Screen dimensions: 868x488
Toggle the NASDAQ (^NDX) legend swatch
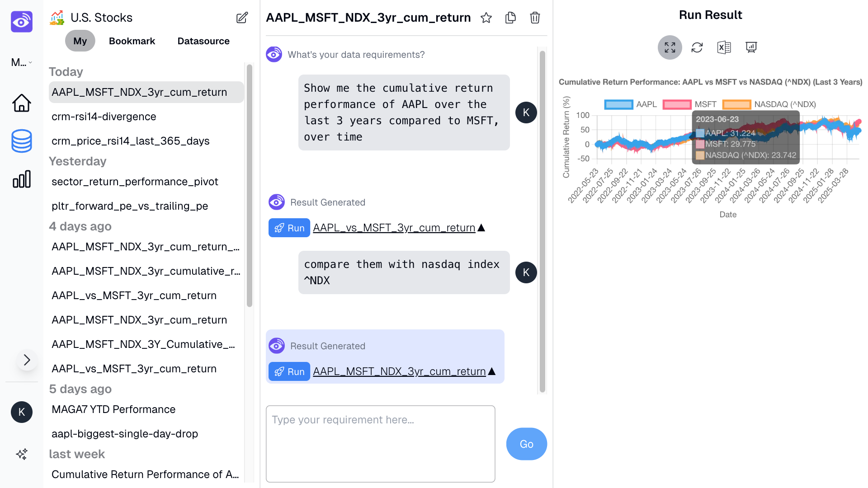point(736,104)
